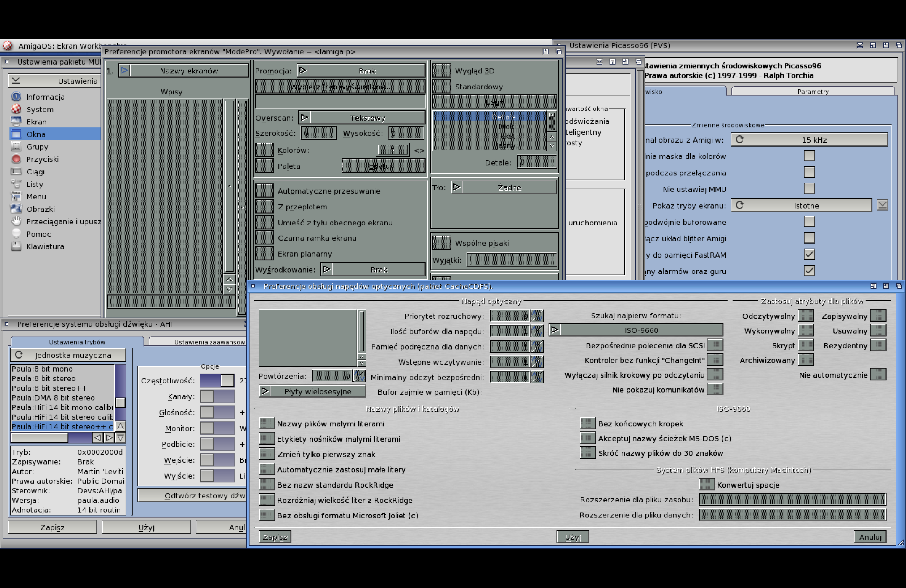The width and height of the screenshot is (906, 588).
Task: Toggle Nie automatycznie checkbox
Action: (878, 375)
